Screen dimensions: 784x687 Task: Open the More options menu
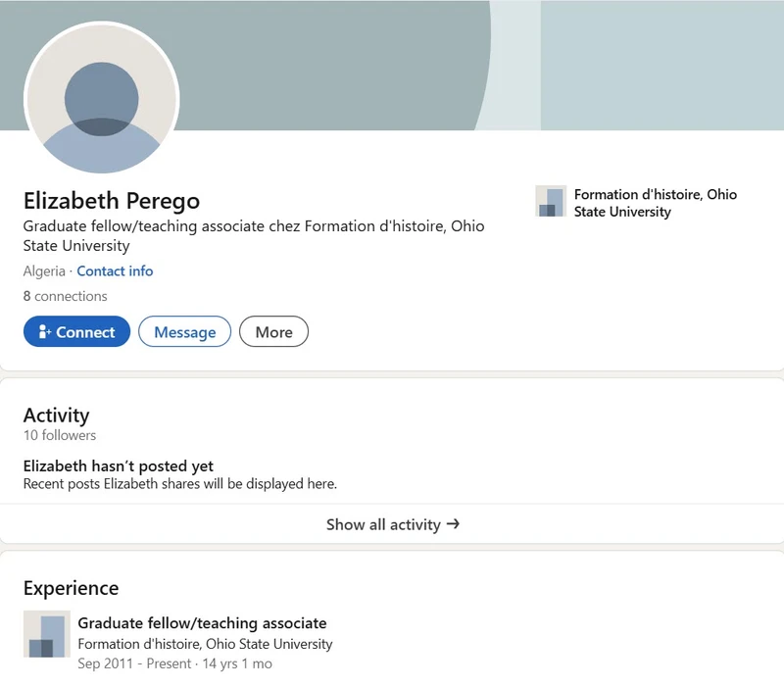point(273,331)
